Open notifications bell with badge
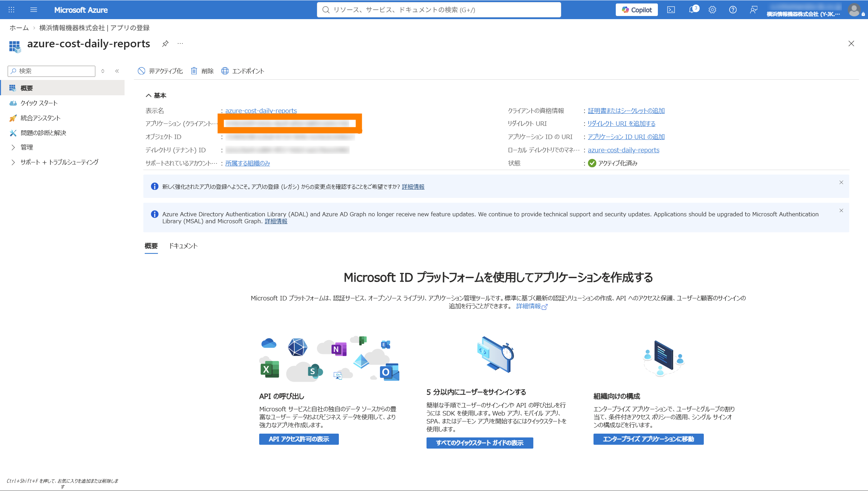Screen dimensions: 868x491 click(693, 9)
